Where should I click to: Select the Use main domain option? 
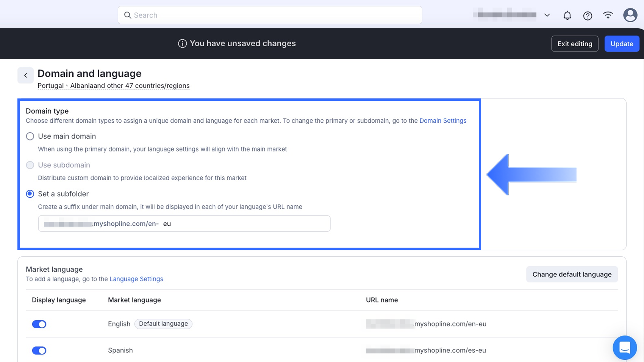tap(30, 136)
